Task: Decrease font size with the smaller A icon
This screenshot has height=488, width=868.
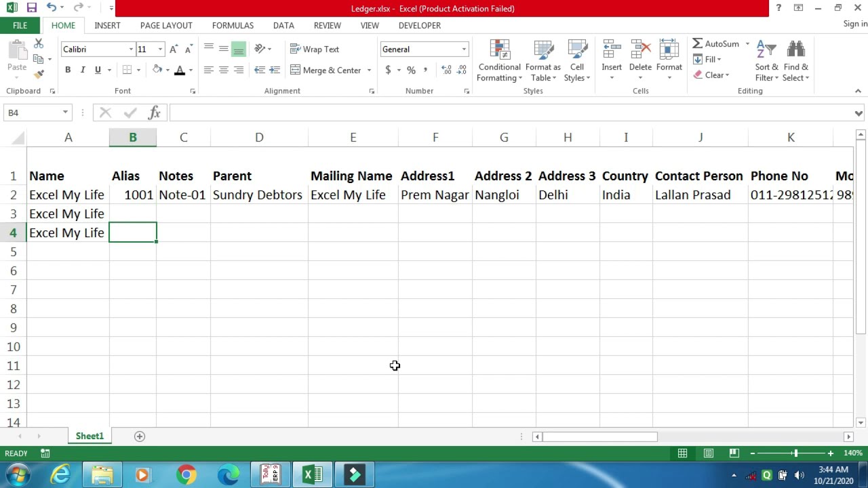Action: point(189,49)
